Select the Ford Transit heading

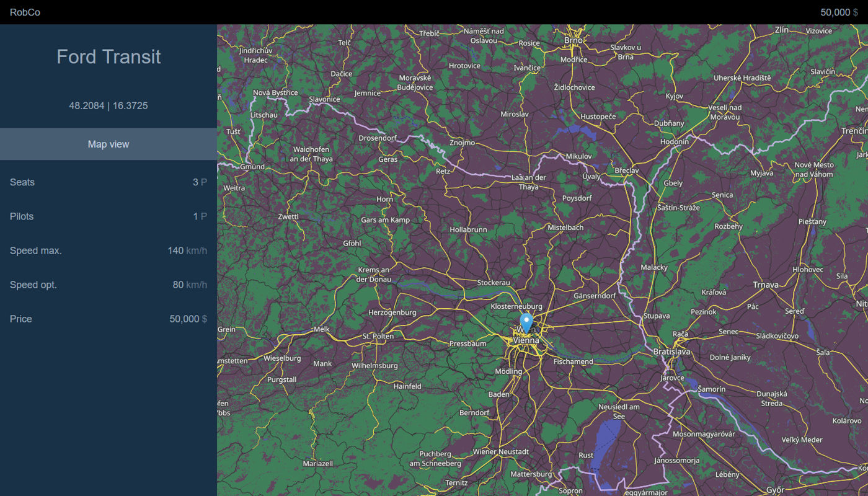108,57
